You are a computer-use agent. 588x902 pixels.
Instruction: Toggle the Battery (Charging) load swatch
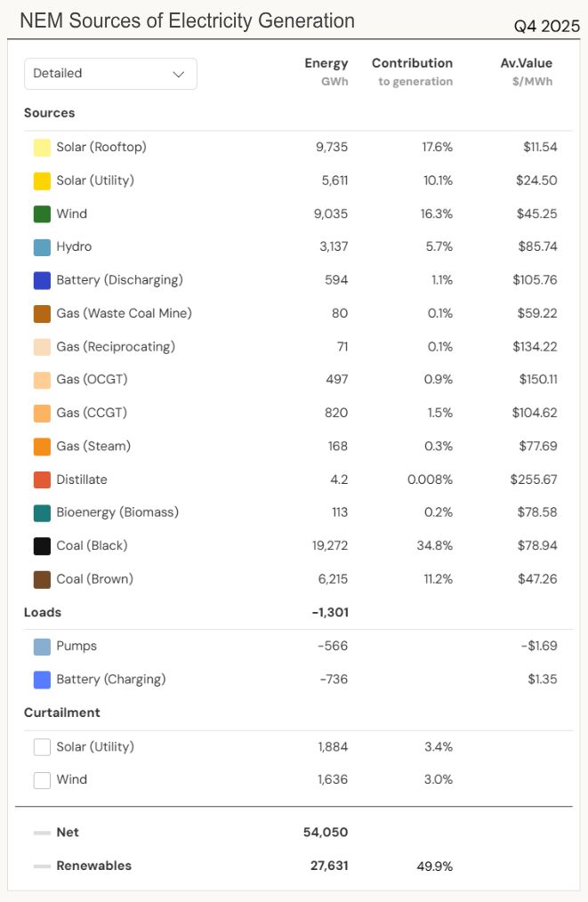click(x=41, y=679)
